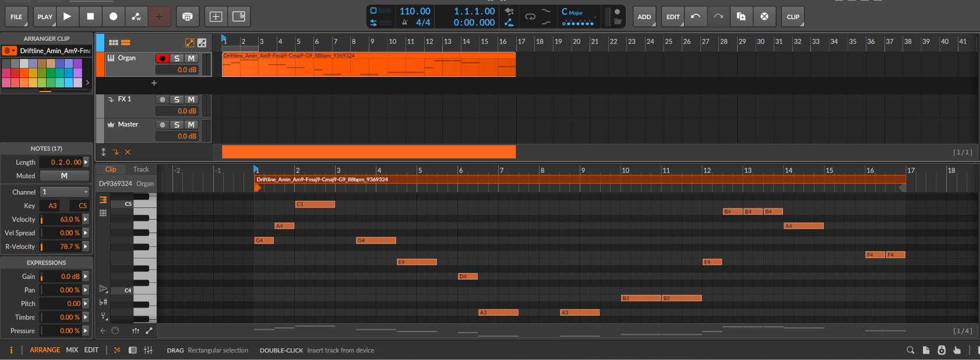Screen dimensions: 980x360
Task: Open the EDIT menu in top toolbar
Action: (x=673, y=17)
